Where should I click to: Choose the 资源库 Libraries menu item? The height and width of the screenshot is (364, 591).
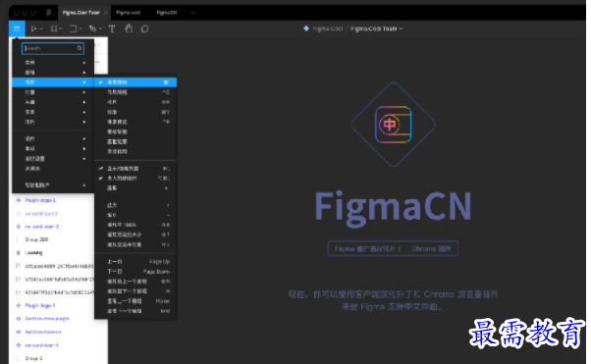(53, 169)
